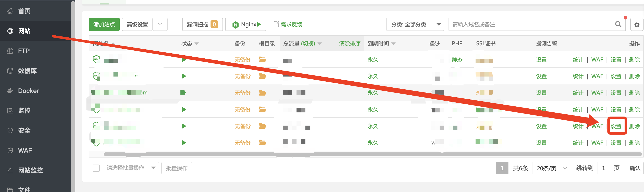Click the 清除排序 link
The width and height of the screenshot is (644, 192).
pyautogui.click(x=349, y=43)
